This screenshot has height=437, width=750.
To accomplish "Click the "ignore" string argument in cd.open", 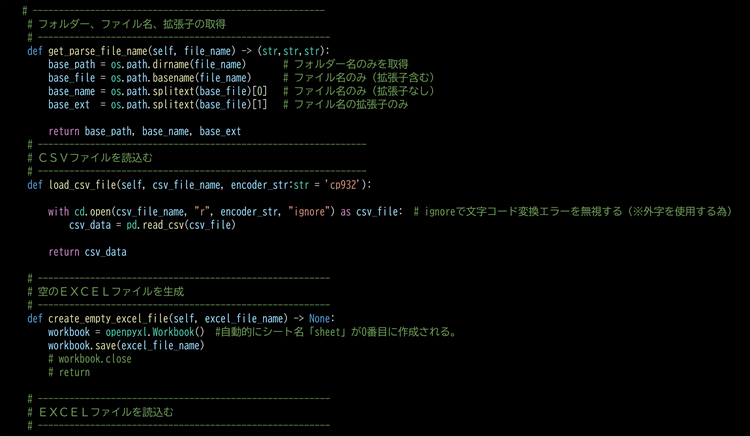I will tap(306, 212).
